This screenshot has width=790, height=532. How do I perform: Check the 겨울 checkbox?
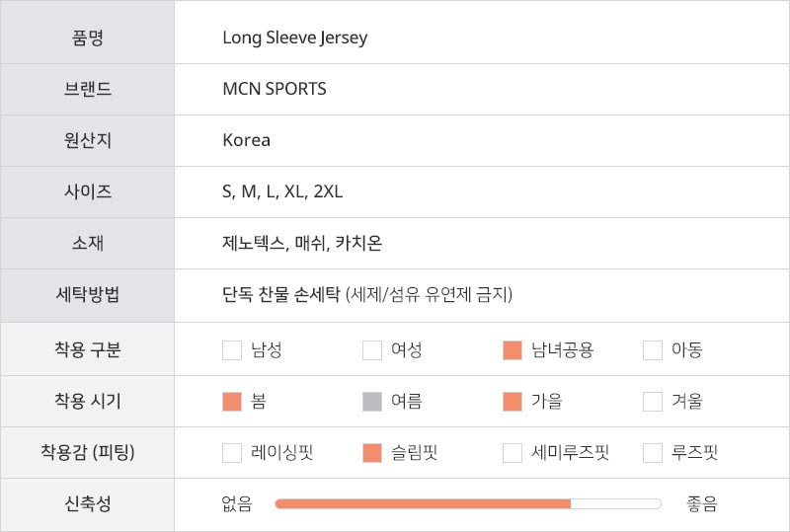coord(653,402)
